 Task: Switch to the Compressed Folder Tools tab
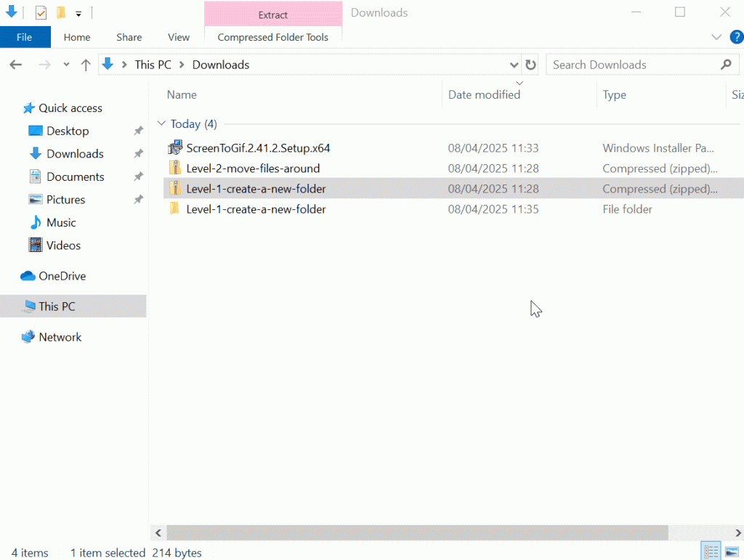pyautogui.click(x=272, y=37)
